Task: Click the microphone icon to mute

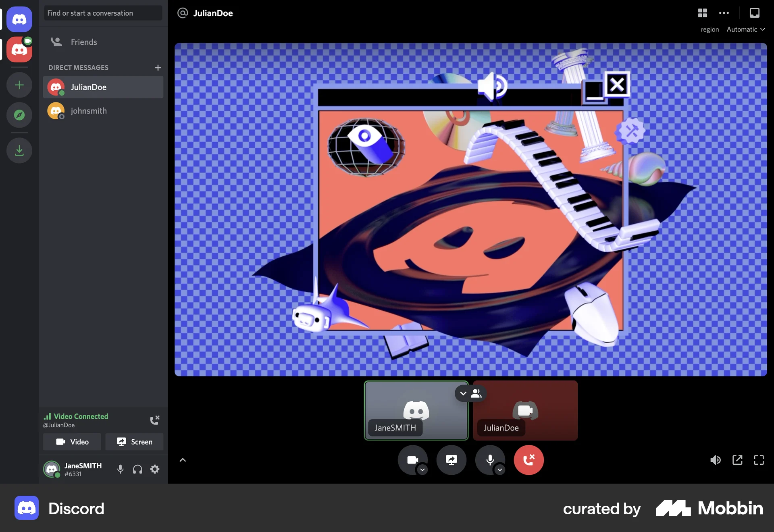Action: (x=490, y=460)
